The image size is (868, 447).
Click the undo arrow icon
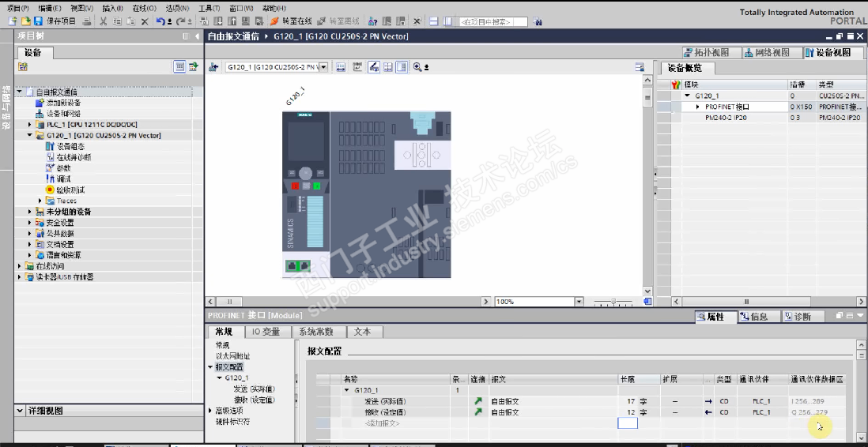(160, 21)
